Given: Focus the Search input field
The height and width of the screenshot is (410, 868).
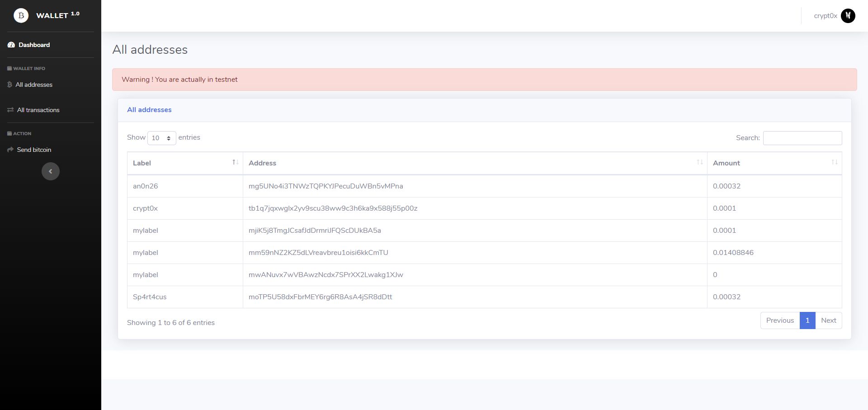Looking at the screenshot, I should [802, 138].
